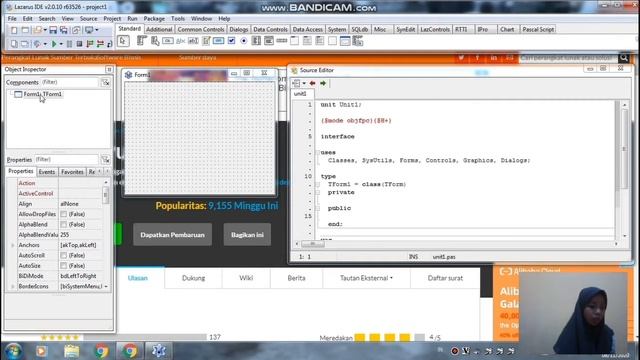The height and width of the screenshot is (360, 640).
Task: Click the Properties filter input field
Action: pyautogui.click(x=66, y=160)
